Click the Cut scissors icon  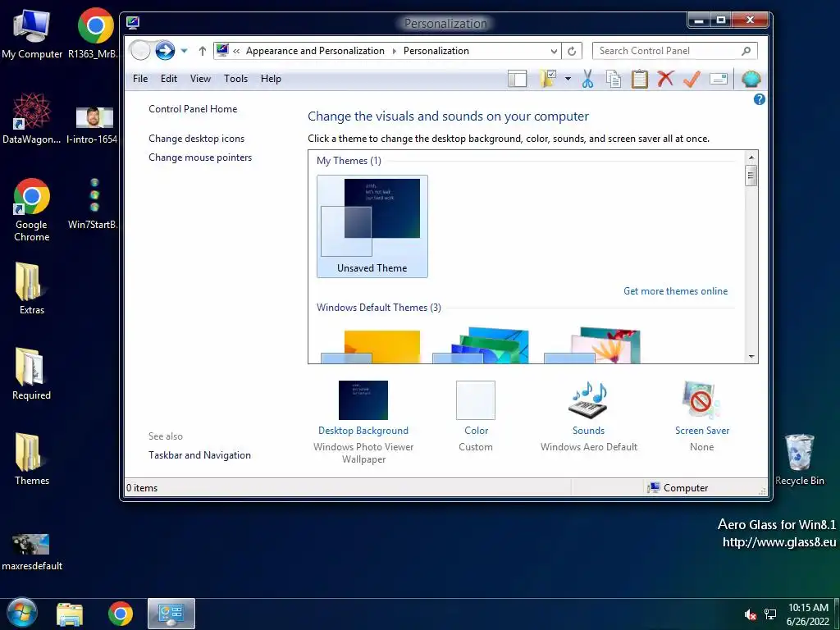tap(587, 79)
